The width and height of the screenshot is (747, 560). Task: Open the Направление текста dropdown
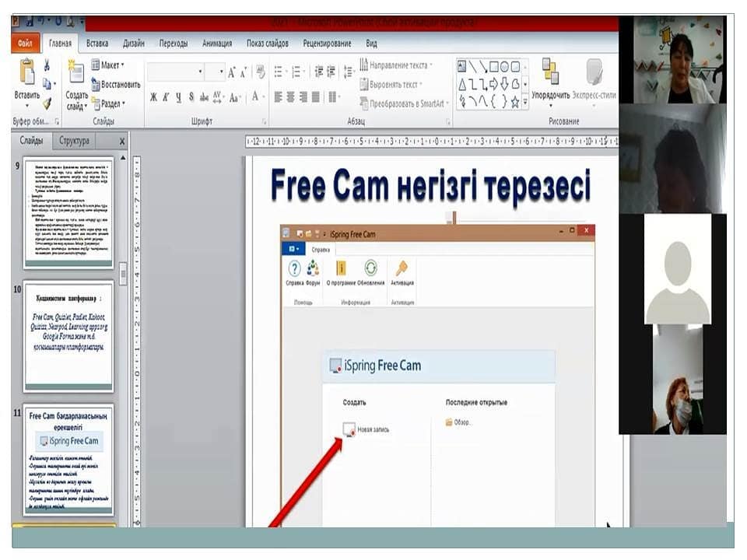click(396, 65)
